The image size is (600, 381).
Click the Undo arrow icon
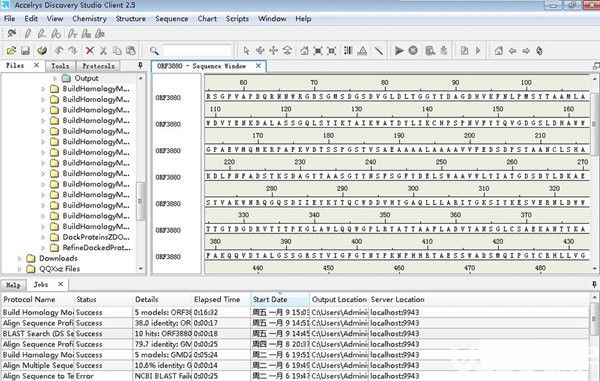tap(59, 50)
